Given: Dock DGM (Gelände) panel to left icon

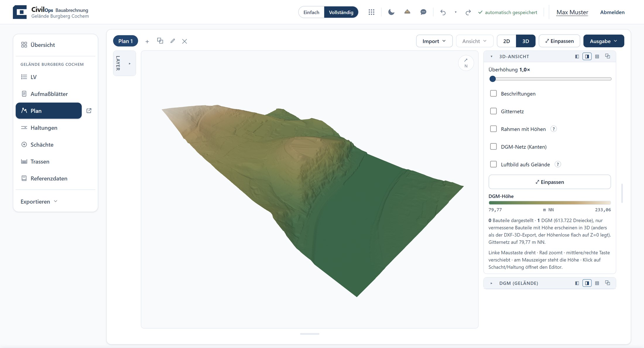Looking at the screenshot, I should [577, 283].
